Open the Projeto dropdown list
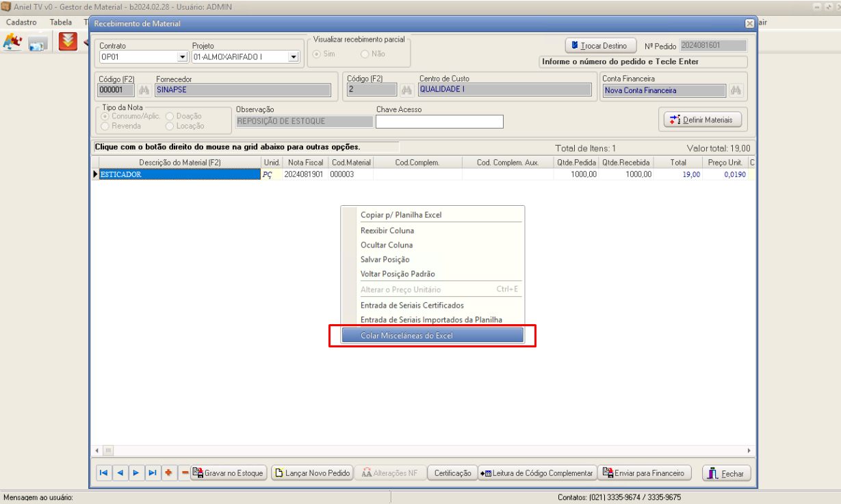This screenshot has height=504, width=841. 294,57
